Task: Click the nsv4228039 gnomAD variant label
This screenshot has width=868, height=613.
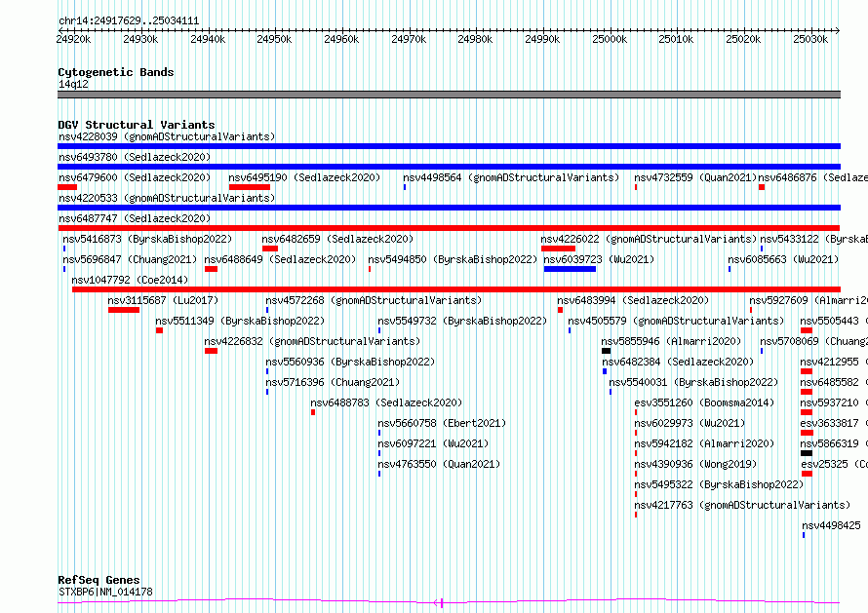Action: [167, 136]
